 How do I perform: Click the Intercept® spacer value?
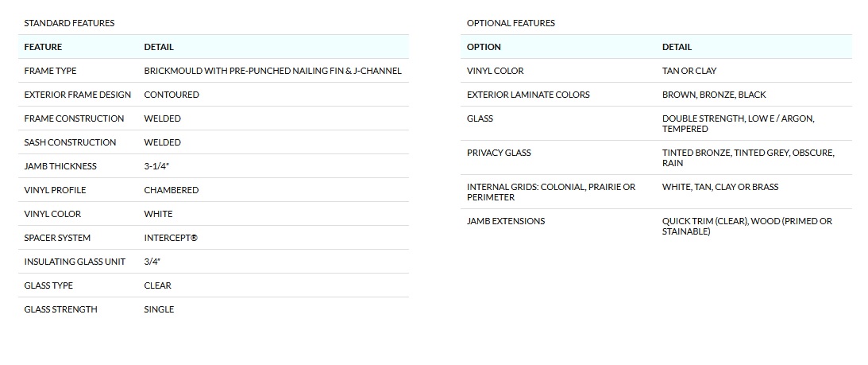[x=171, y=238]
